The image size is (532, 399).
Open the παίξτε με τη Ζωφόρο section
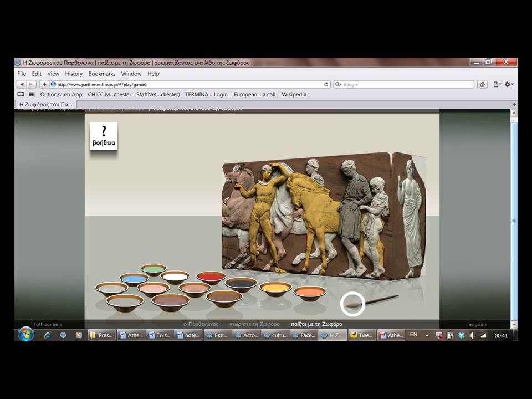[x=316, y=324]
